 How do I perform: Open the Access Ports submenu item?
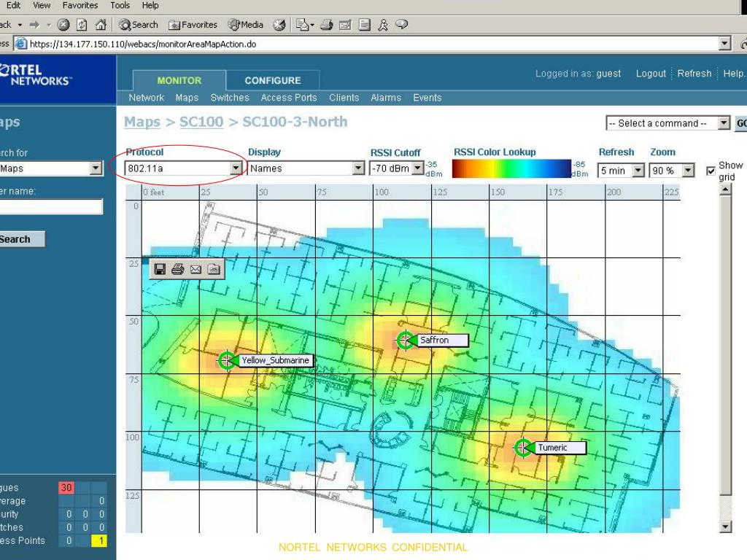point(289,98)
